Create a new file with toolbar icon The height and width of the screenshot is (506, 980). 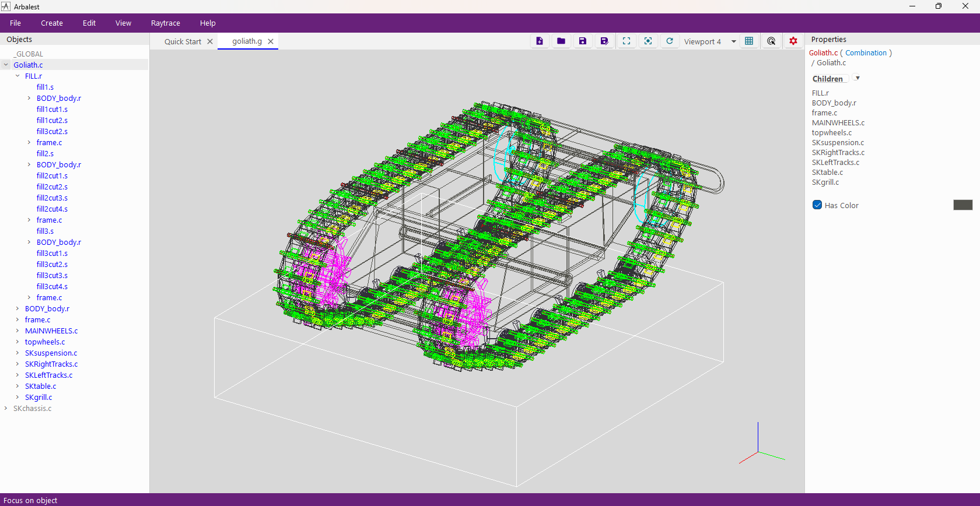[540, 41]
